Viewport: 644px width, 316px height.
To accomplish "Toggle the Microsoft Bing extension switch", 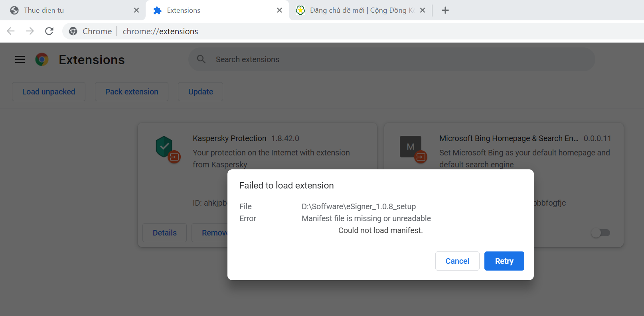I will click(x=601, y=233).
